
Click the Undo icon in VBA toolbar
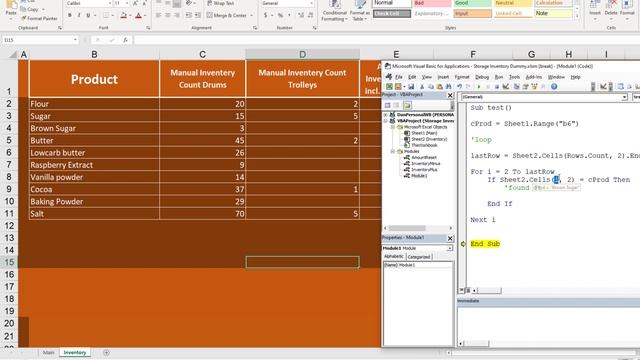[x=460, y=87]
